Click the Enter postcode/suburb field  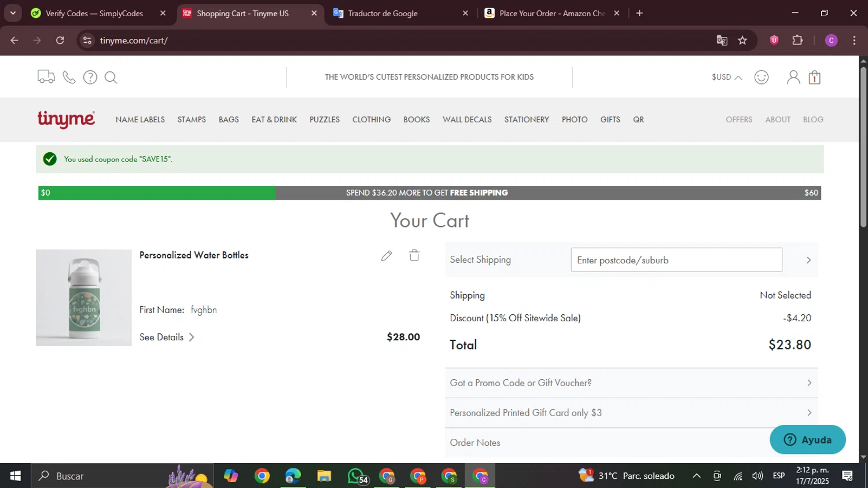pos(676,260)
